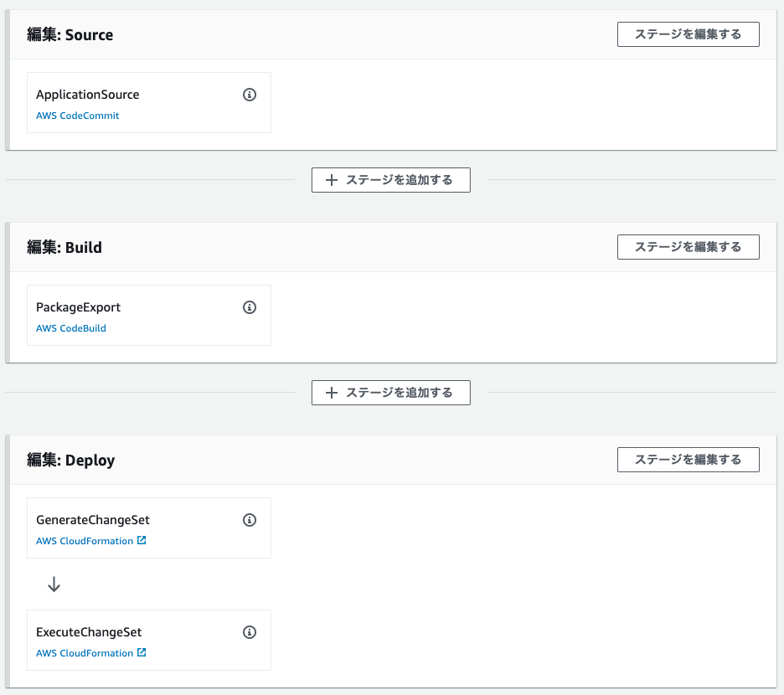Open AWS CloudFormation link under ExecuteChangeSet

85,653
